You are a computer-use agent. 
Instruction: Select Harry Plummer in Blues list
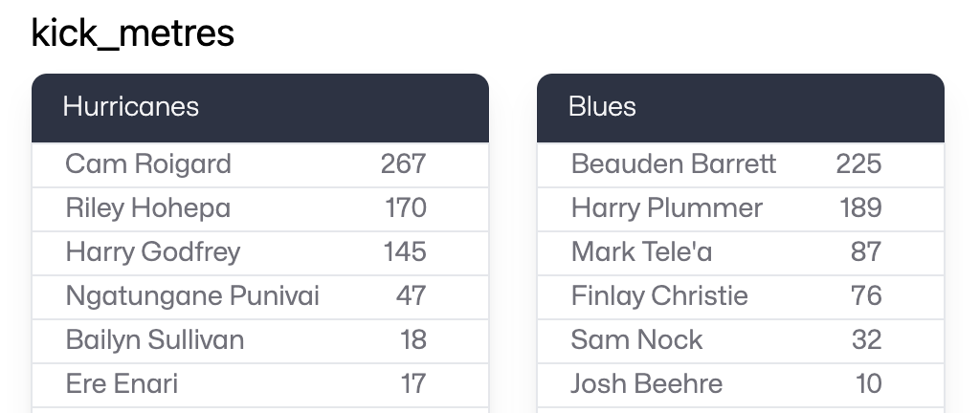tap(667, 208)
